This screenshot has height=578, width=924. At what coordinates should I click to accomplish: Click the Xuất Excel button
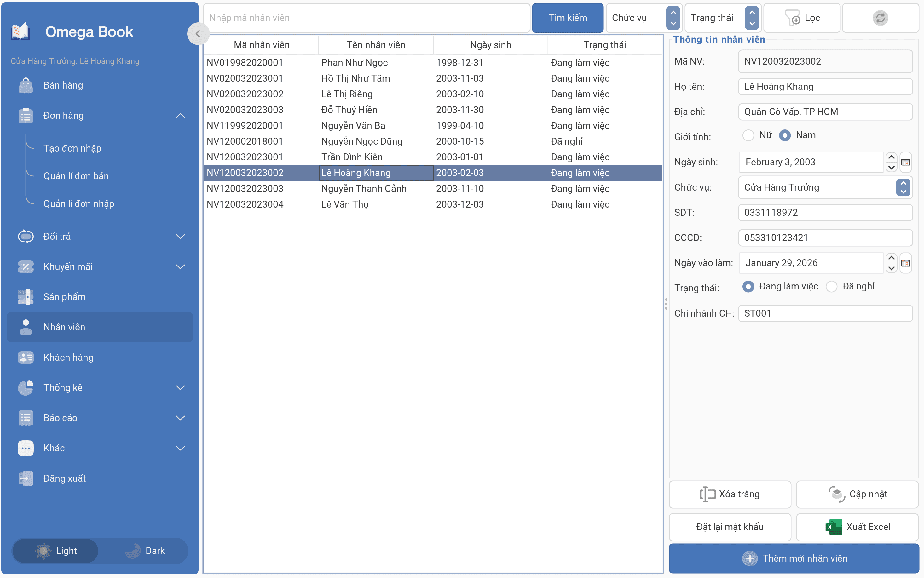click(x=857, y=527)
